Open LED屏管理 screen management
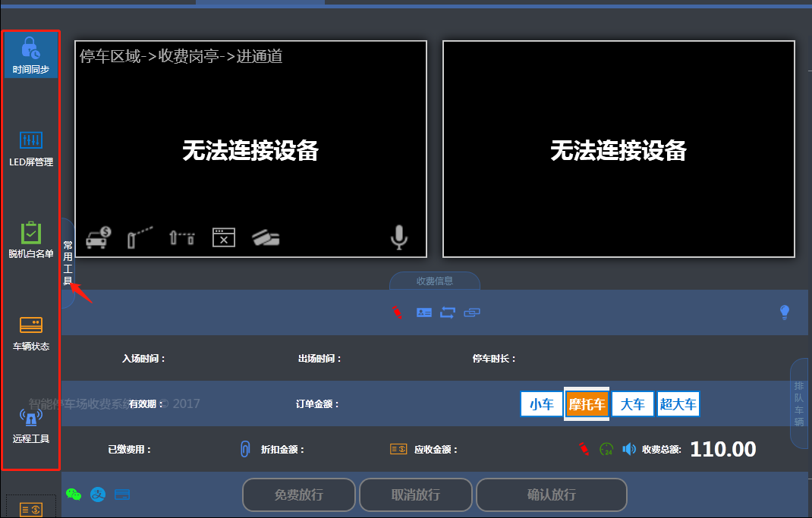 (31, 149)
